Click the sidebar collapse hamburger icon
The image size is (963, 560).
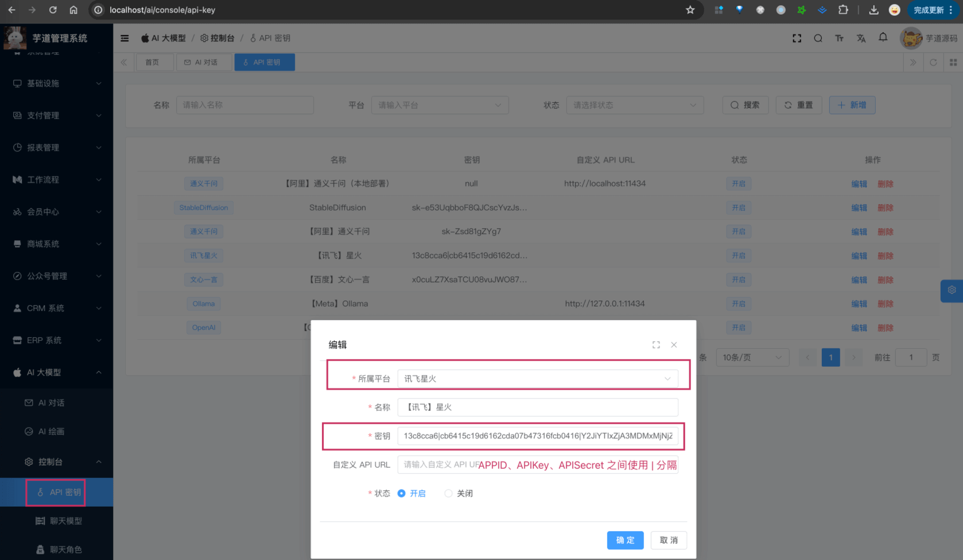(125, 38)
